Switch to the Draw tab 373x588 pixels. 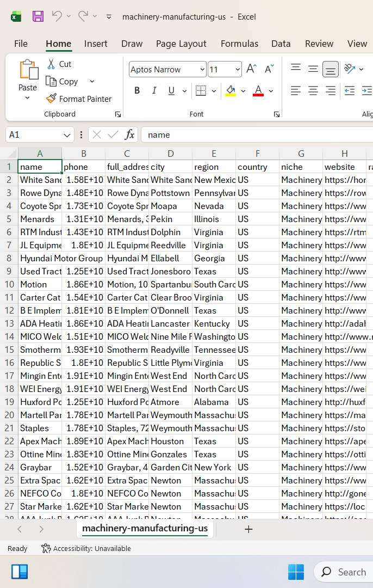click(132, 44)
